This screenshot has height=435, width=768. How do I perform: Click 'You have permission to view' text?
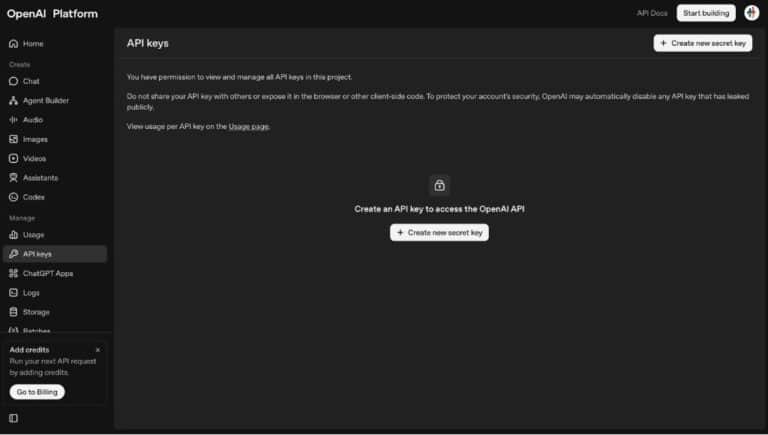(239, 77)
